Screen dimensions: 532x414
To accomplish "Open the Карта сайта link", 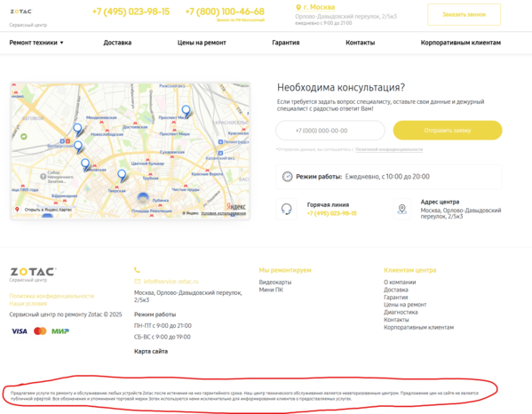I will tap(151, 351).
